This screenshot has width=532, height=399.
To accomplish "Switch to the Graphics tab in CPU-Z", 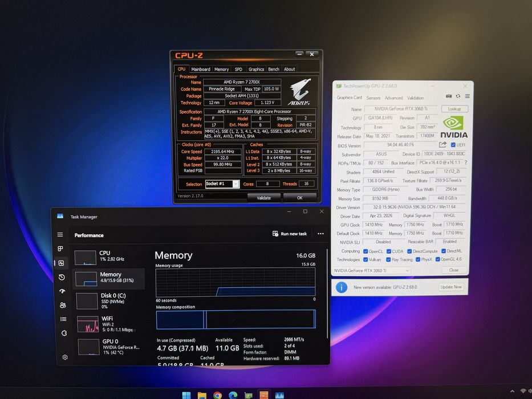I will coord(256,69).
